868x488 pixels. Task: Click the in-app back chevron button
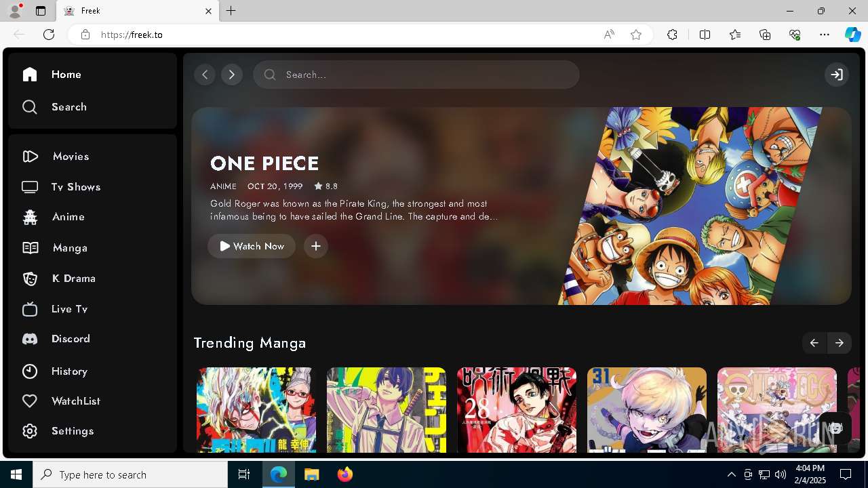click(205, 75)
